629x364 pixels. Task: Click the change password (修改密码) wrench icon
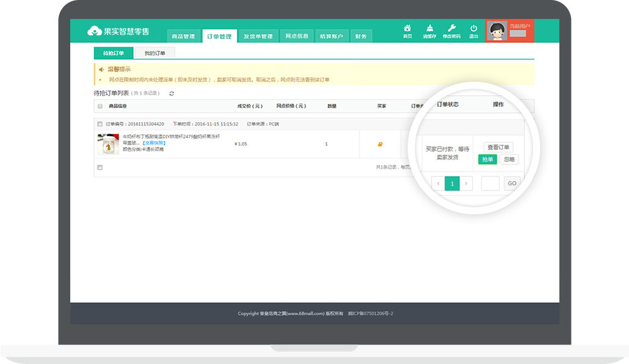tap(452, 29)
